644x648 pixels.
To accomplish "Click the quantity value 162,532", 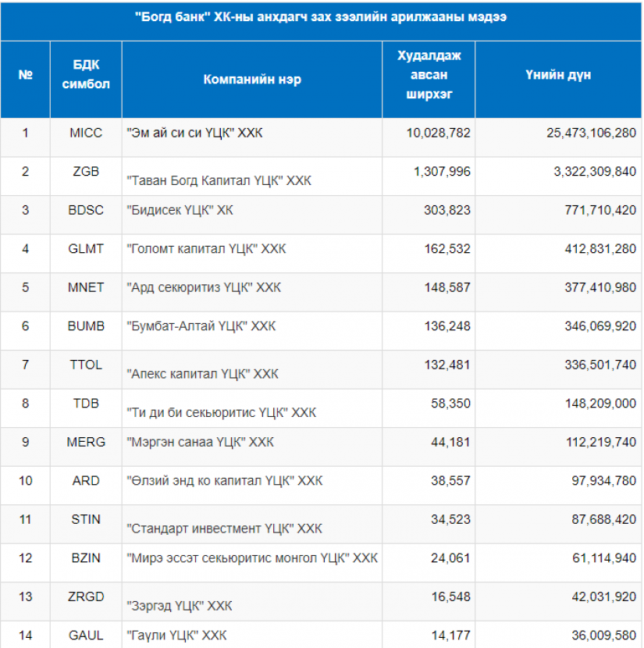I will pos(447,249).
